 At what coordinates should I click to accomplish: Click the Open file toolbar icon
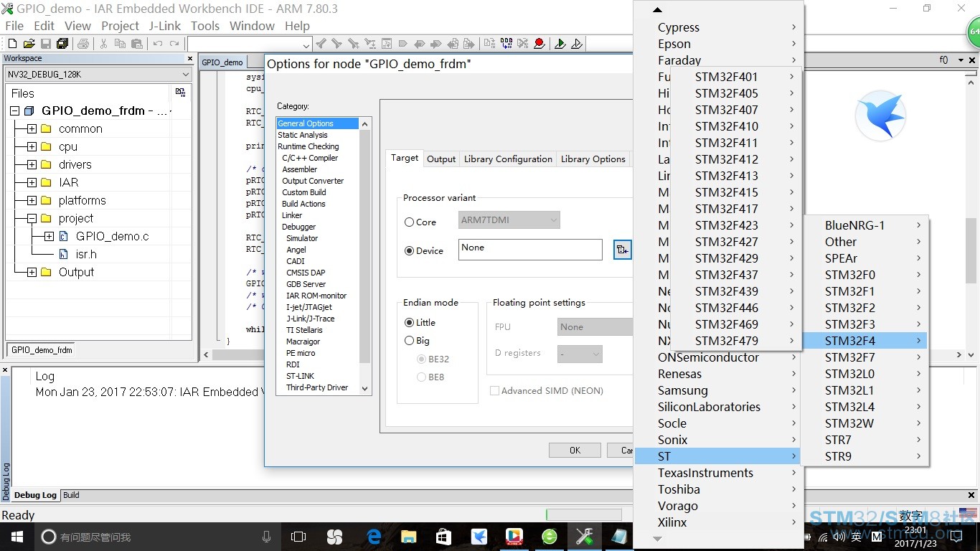click(29, 44)
